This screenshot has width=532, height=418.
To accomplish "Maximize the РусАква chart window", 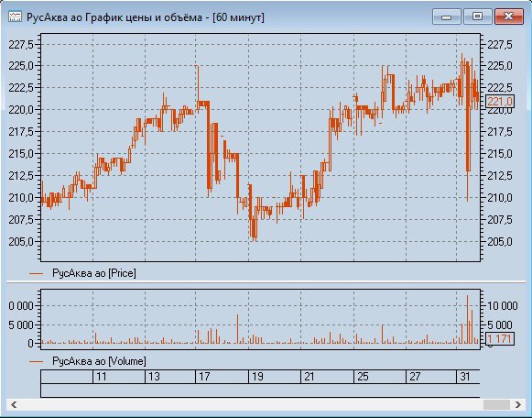I will point(477,16).
